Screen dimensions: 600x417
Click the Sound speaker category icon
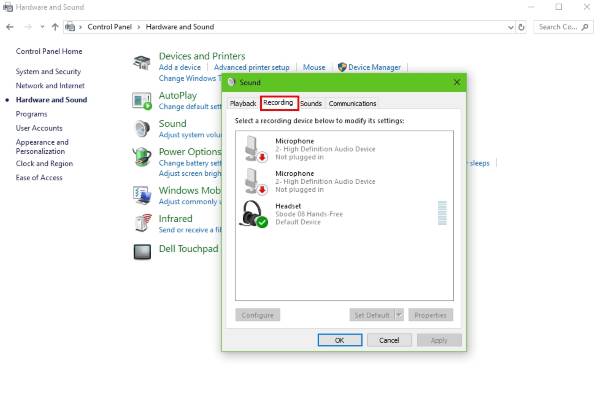(x=142, y=129)
